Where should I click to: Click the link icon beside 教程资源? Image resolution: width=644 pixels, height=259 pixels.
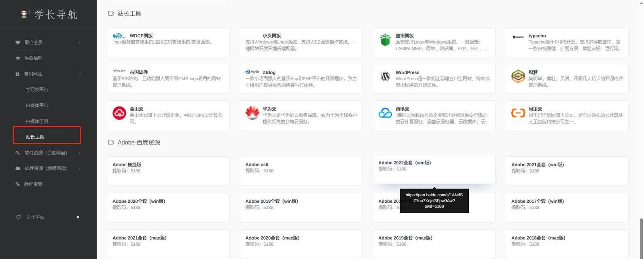[x=17, y=184]
